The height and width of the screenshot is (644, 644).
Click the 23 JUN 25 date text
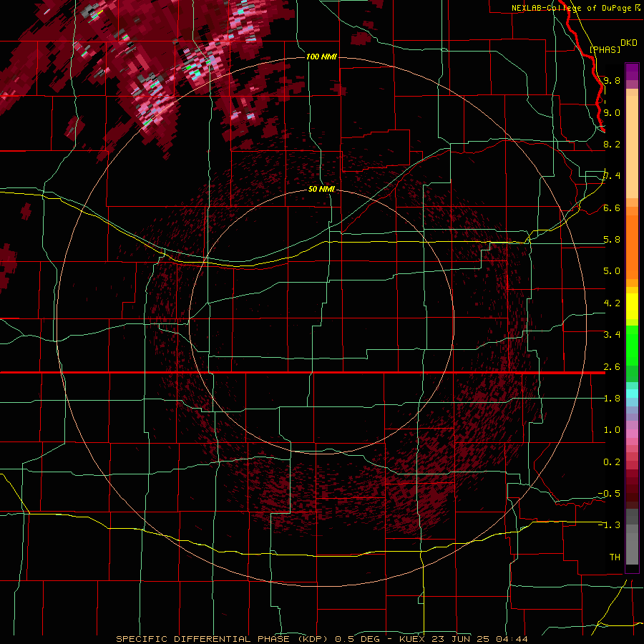[x=460, y=639]
